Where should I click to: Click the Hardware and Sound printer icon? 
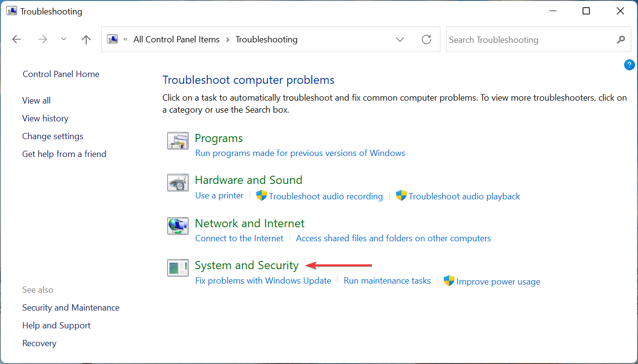(x=177, y=182)
